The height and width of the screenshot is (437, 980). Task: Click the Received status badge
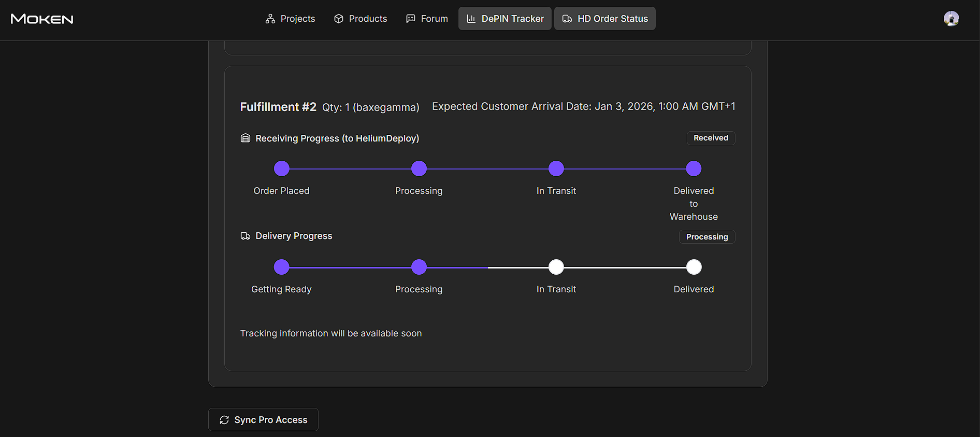click(711, 138)
